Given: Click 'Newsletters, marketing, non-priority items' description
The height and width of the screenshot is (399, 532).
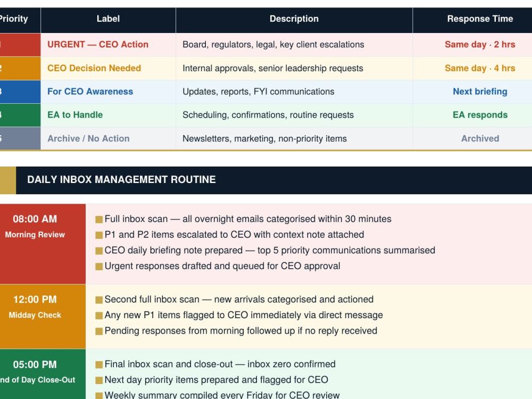Looking at the screenshot, I should 264,138.
